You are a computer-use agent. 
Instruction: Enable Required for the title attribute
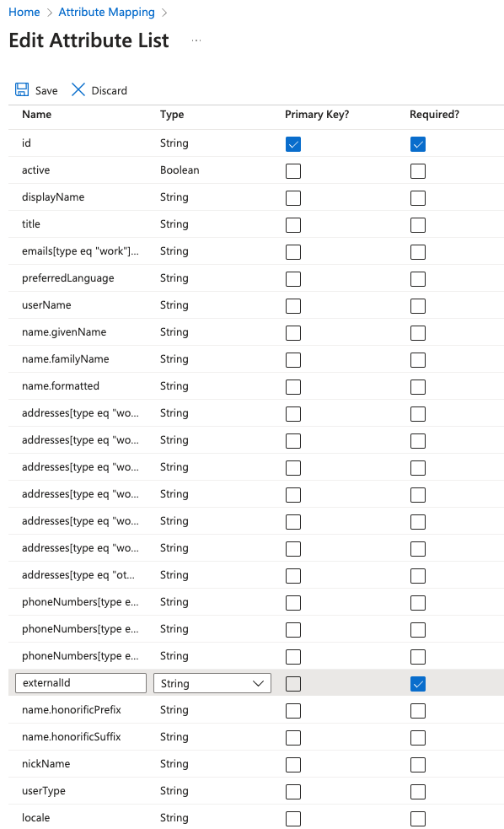pyautogui.click(x=417, y=224)
